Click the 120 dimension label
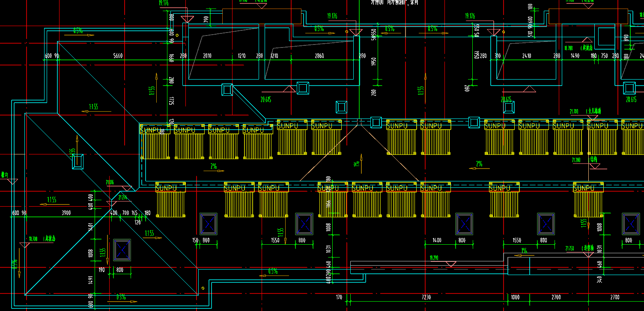644x311 pixels. click(137, 222)
